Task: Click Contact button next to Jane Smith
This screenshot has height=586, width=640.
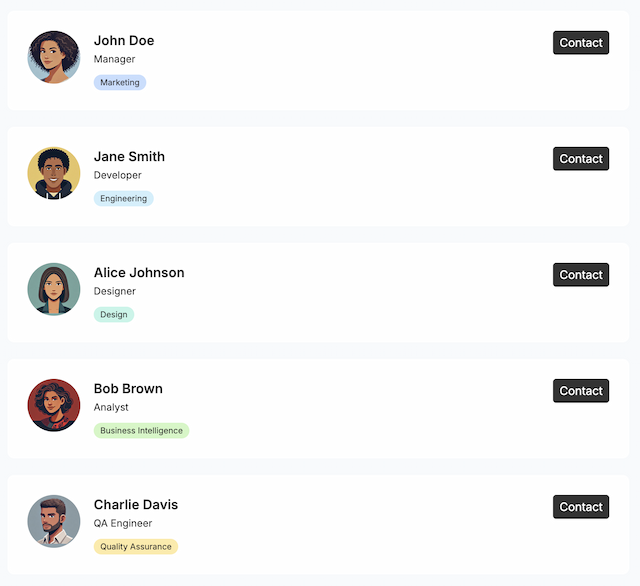Action: 581,159
